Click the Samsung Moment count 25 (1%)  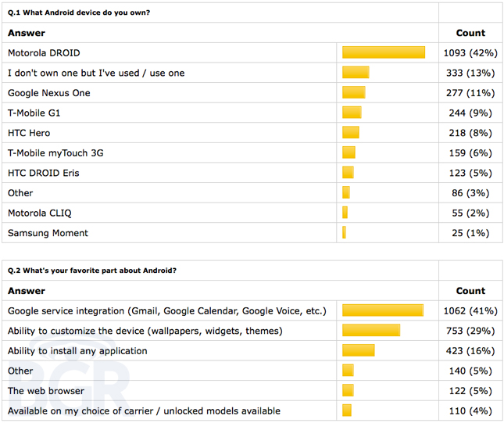tap(470, 233)
